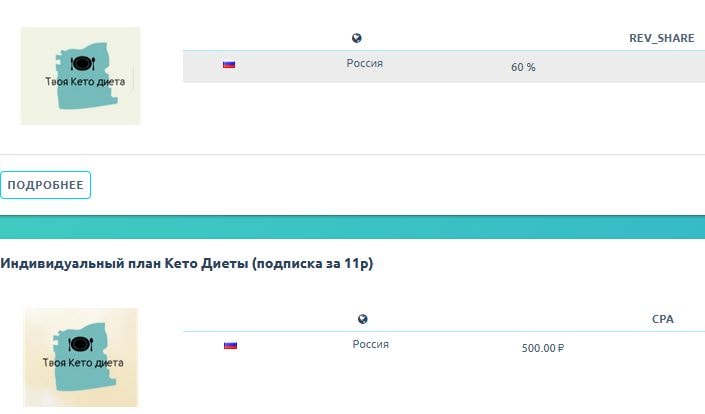Select the gray highlighted Россия REV_SHARE row

point(444,67)
